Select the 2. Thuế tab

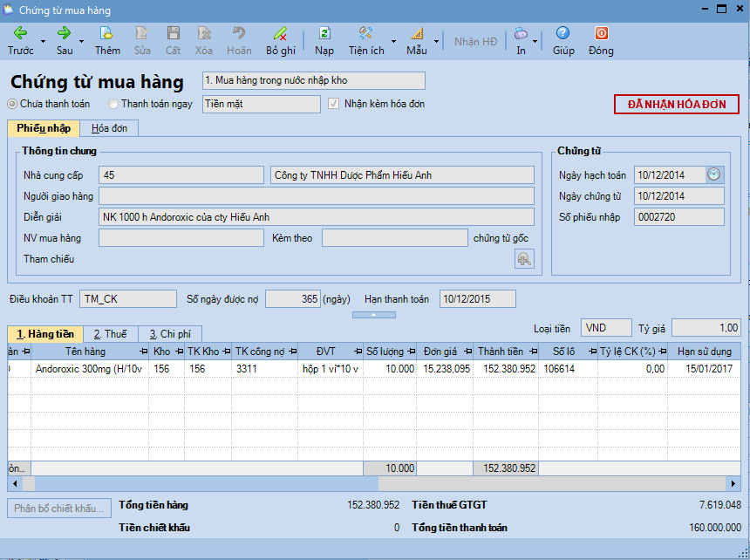(111, 334)
